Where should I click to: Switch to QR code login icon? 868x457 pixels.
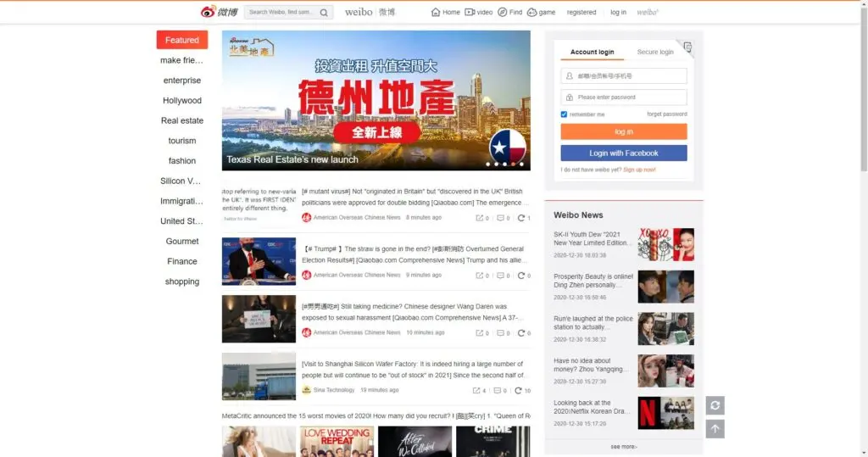tap(687, 47)
